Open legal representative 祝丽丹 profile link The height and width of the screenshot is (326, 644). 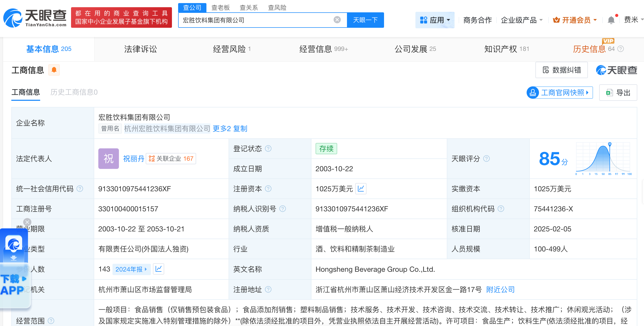[133, 158]
